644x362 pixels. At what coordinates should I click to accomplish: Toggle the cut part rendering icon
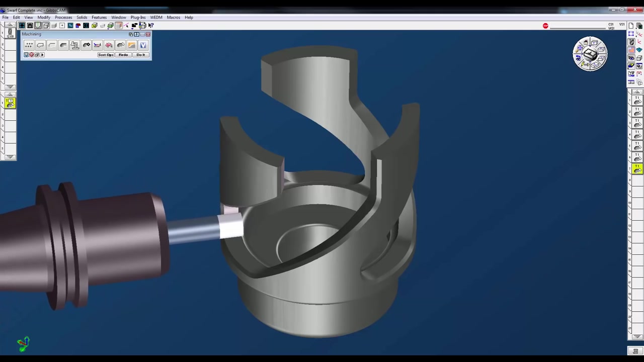point(631,65)
